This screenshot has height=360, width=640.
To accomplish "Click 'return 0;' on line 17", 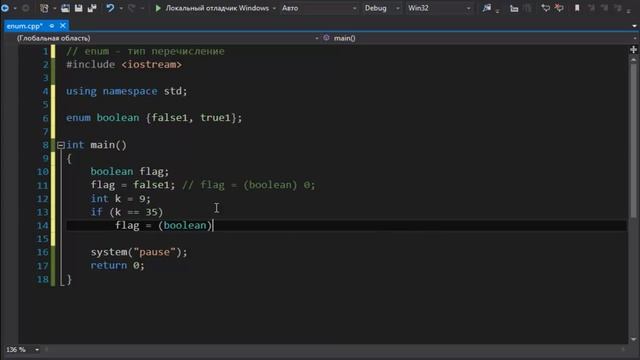I will [x=118, y=265].
